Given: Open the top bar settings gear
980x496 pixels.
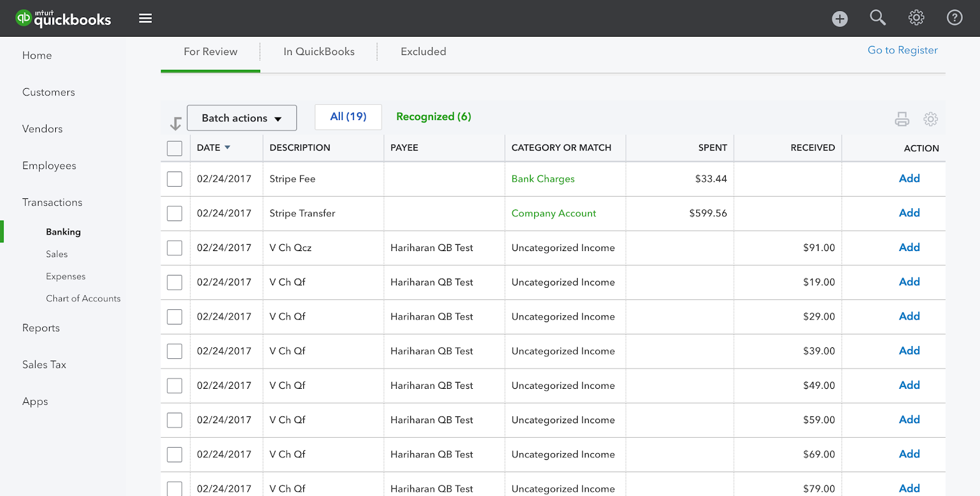Looking at the screenshot, I should [916, 18].
